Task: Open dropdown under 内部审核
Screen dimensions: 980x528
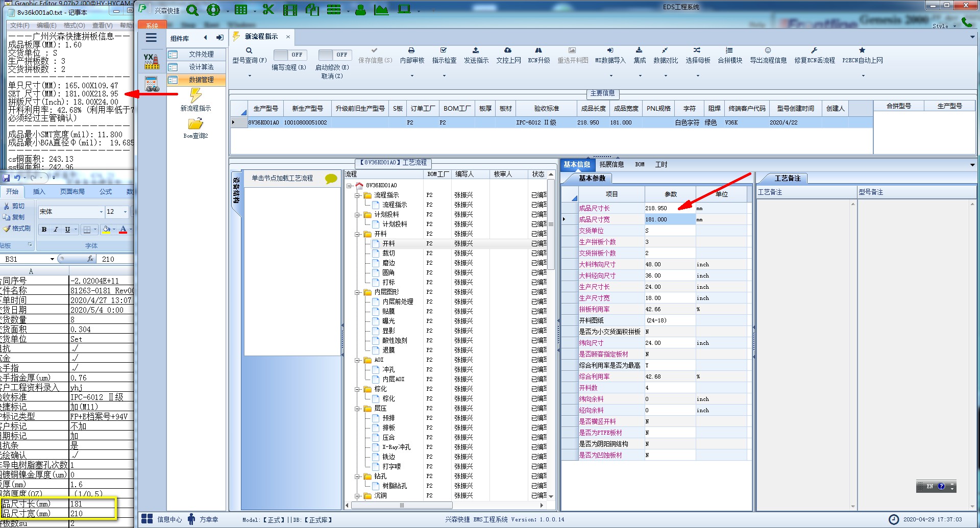Action: (412, 76)
